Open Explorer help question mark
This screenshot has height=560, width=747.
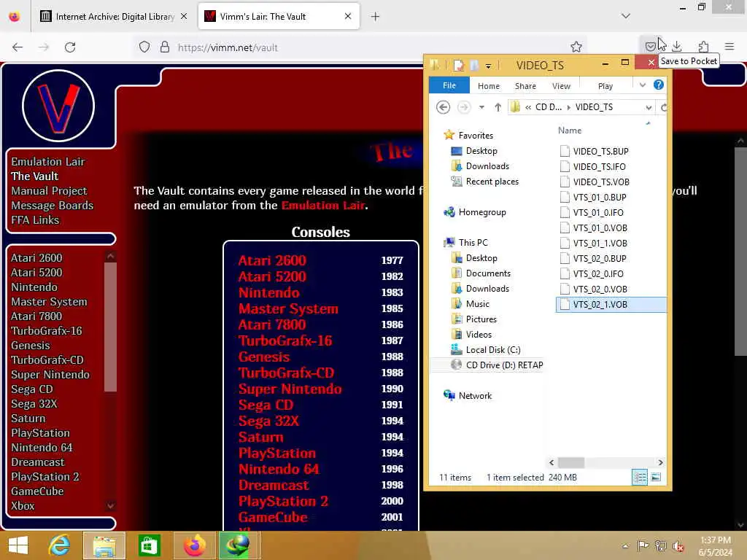click(x=659, y=85)
